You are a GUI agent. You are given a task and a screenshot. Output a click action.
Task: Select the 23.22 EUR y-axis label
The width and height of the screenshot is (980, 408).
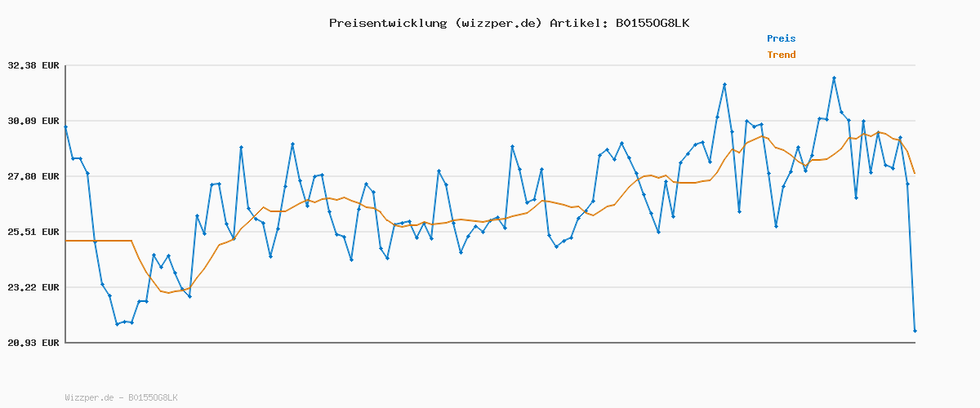click(x=33, y=287)
